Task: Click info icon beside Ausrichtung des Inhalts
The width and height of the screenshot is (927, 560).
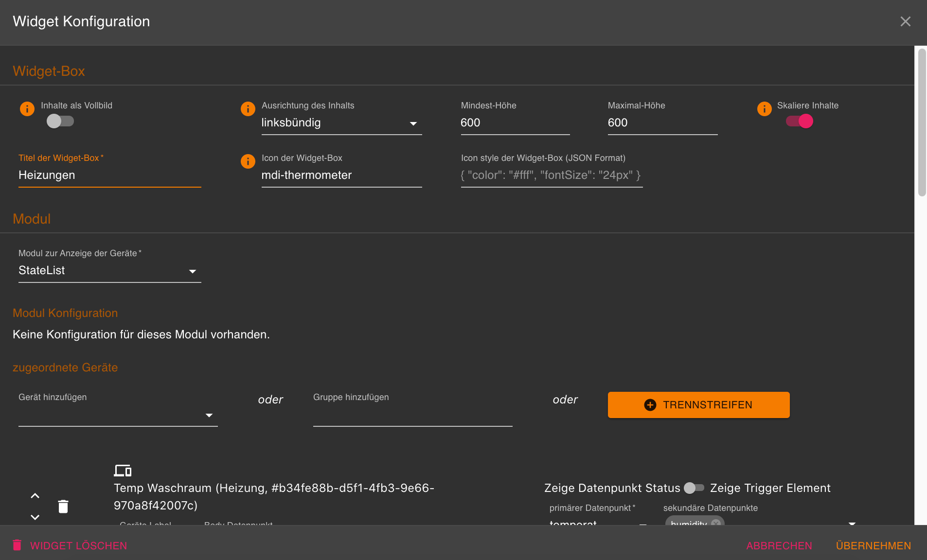Action: [248, 109]
